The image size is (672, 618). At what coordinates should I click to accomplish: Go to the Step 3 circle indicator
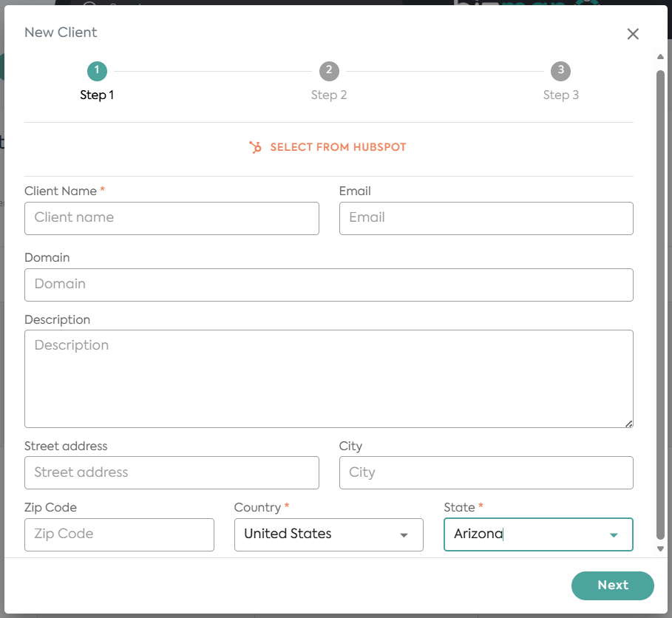coord(561,71)
